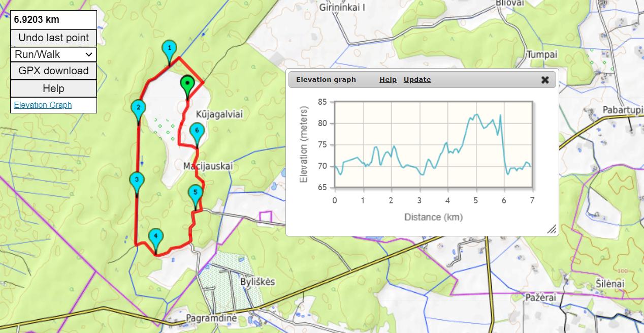This screenshot has height=333, width=644.
Task: Close the Elevation graph panel
Action: pyautogui.click(x=545, y=80)
